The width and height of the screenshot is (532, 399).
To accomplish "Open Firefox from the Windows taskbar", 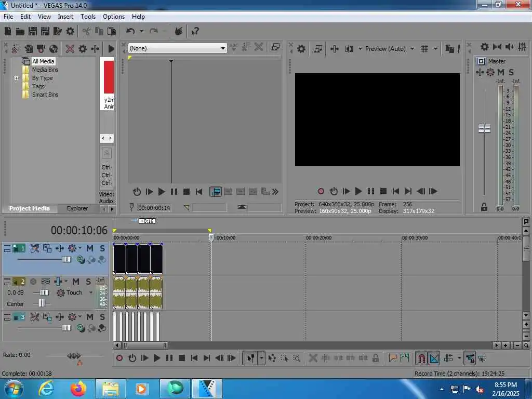I will click(78, 389).
